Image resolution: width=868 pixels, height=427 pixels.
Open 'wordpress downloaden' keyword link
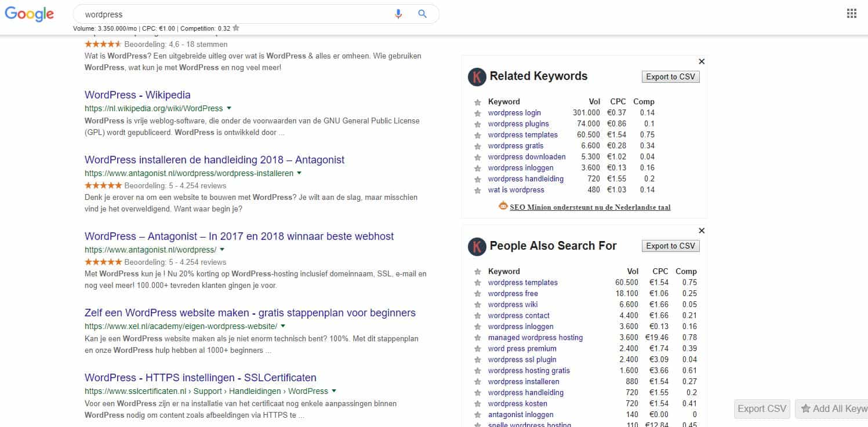click(527, 157)
